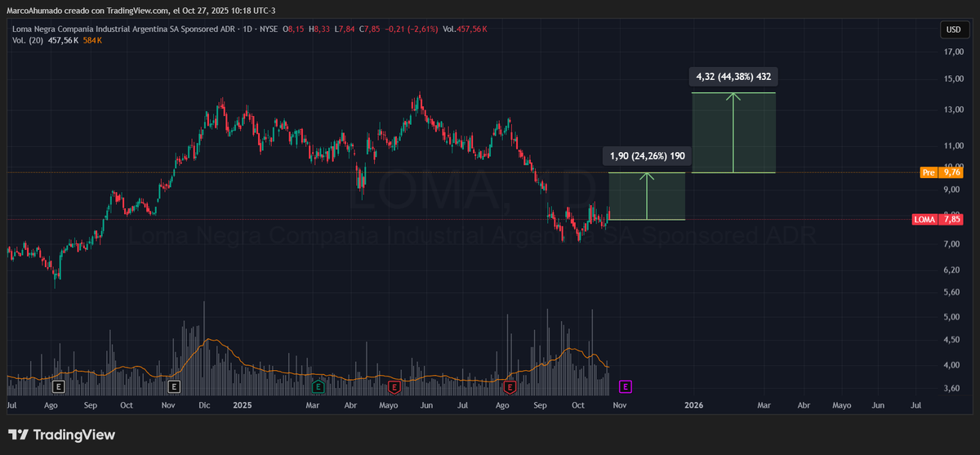
Task: Click the purple upcoming earnings E marker
Action: (626, 386)
